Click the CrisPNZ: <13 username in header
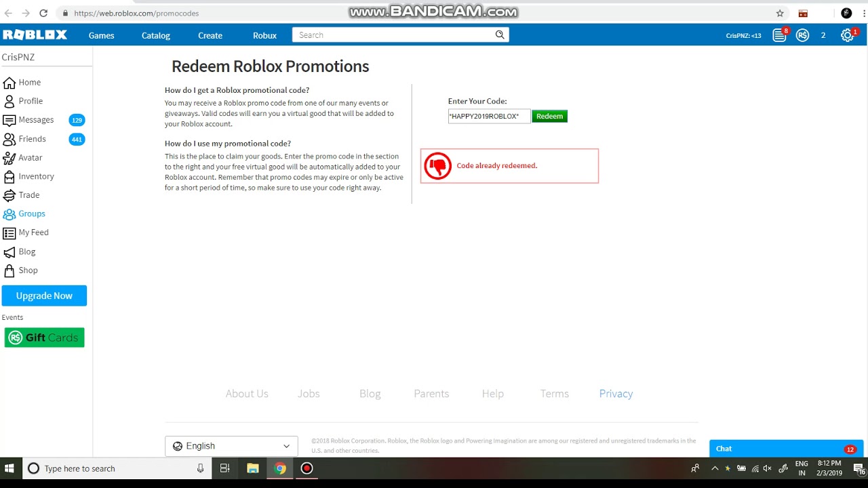The width and height of the screenshot is (868, 488). pos(743,35)
